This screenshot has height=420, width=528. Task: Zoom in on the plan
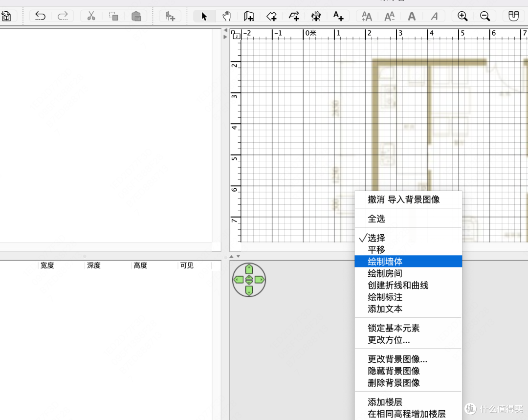click(462, 16)
